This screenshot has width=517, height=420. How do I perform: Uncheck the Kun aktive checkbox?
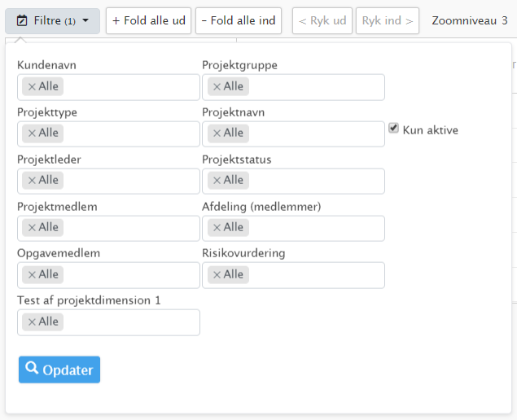tap(393, 129)
